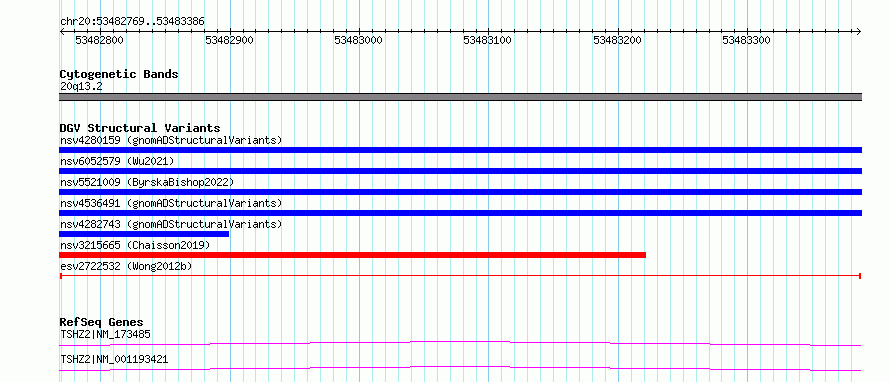The image size is (890, 382).
Task: Click ruler position 53483100
Action: [488, 40]
